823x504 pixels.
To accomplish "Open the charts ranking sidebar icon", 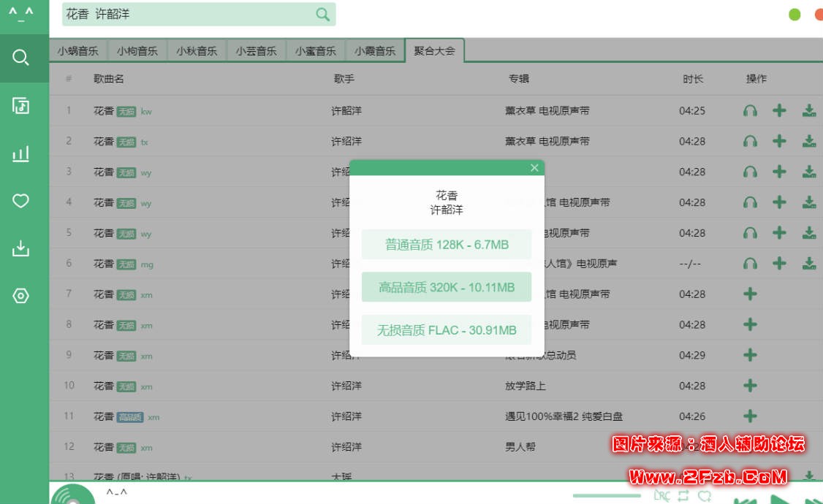I will [21, 153].
